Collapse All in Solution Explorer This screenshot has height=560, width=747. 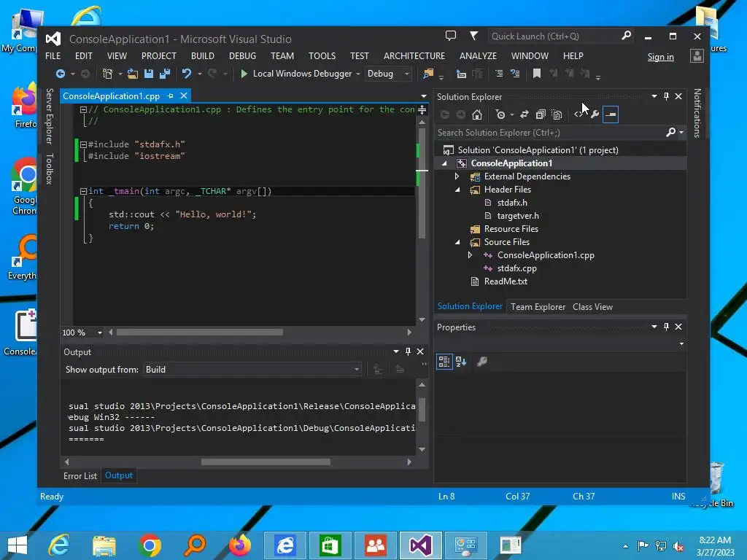tap(541, 114)
